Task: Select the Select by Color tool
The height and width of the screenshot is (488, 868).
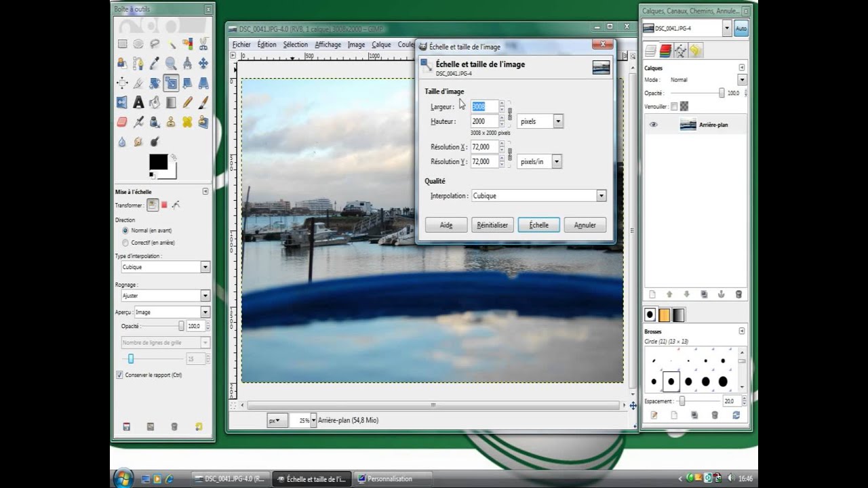Action: coord(187,44)
